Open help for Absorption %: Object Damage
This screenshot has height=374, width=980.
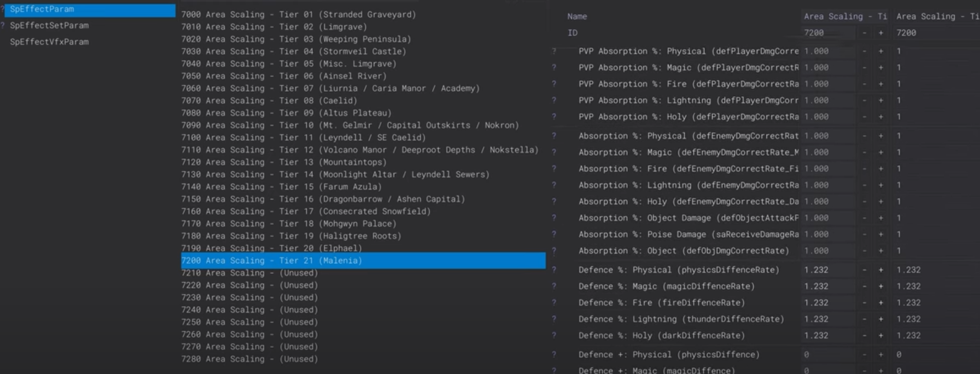pos(554,218)
